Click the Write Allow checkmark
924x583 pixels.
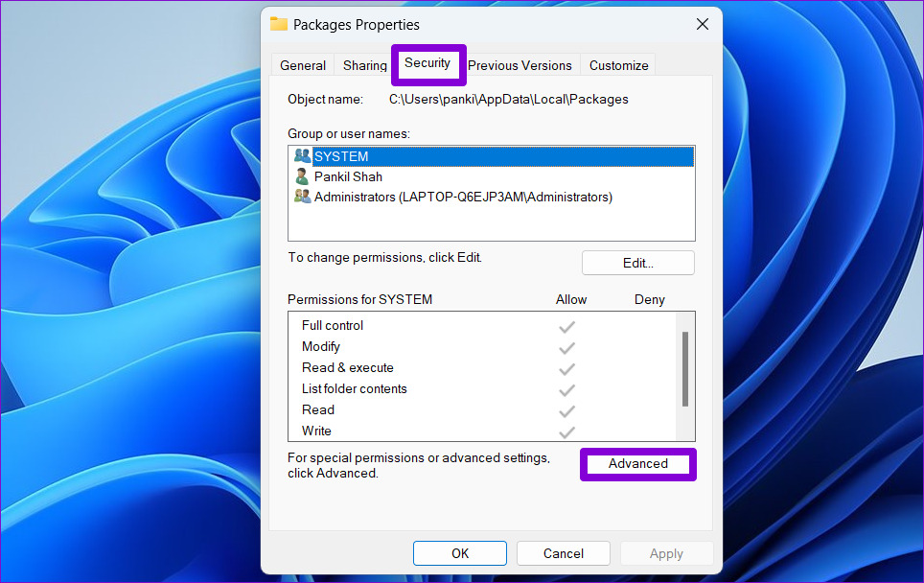tap(566, 432)
